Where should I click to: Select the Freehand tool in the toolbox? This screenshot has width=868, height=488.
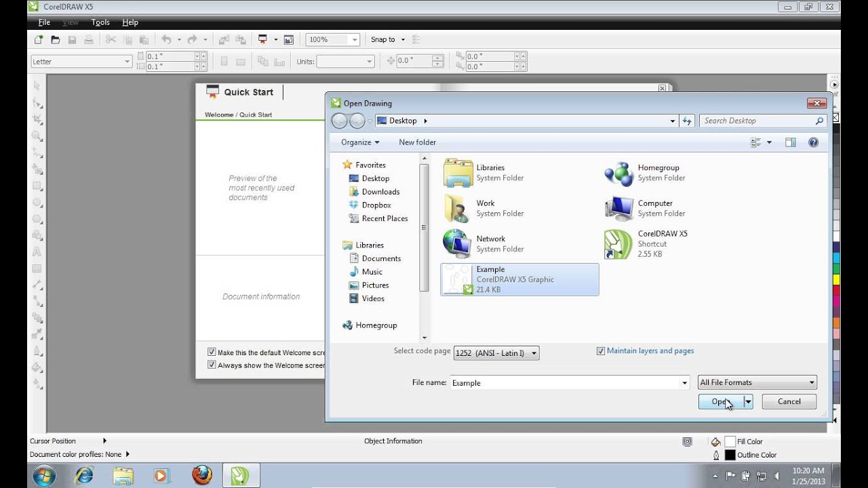37,152
